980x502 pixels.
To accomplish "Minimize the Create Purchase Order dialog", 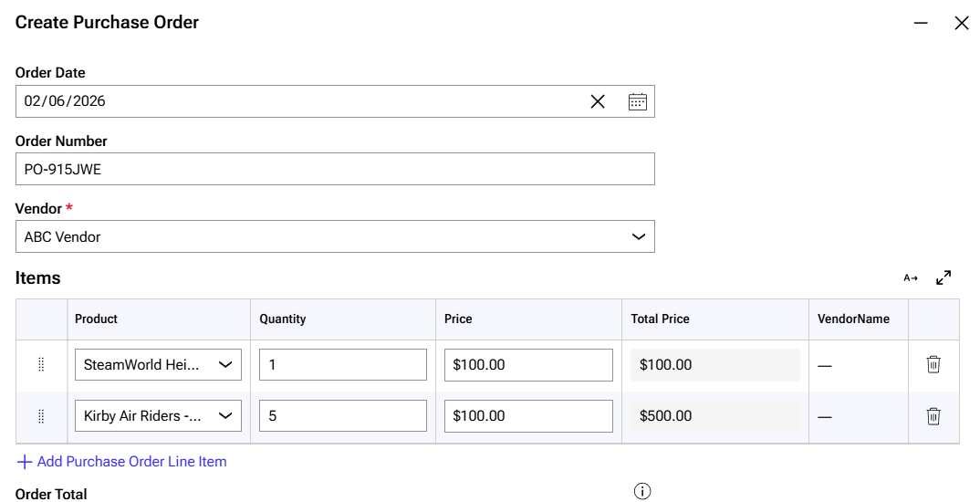I will pos(921,23).
